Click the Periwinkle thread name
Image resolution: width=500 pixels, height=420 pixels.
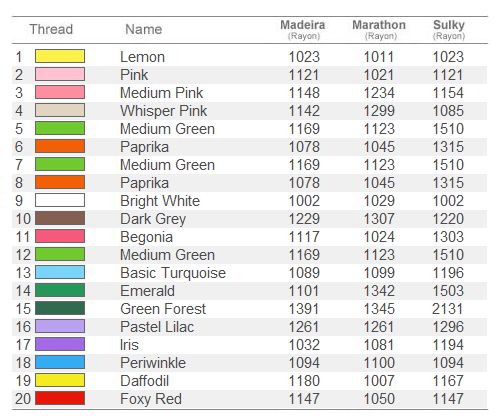pyautogui.click(x=153, y=363)
